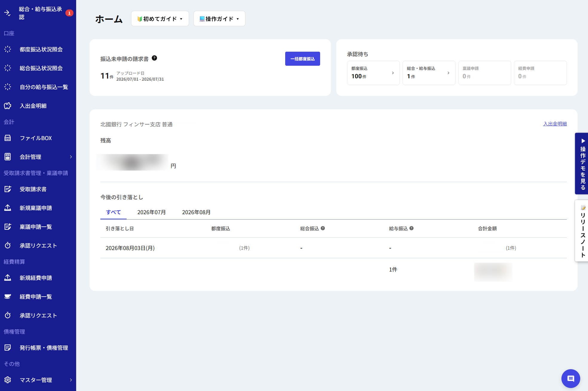Click the red notification badge showing 1
The image size is (588, 391).
pyautogui.click(x=69, y=13)
